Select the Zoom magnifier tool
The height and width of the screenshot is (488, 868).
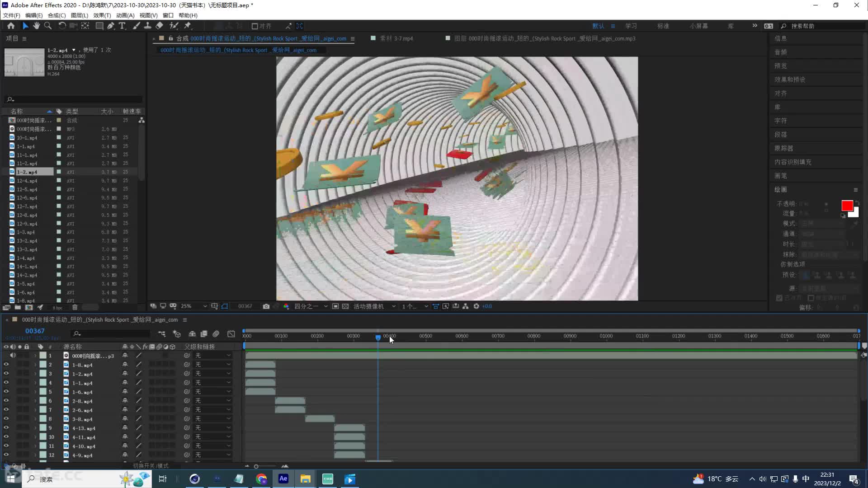(x=47, y=26)
